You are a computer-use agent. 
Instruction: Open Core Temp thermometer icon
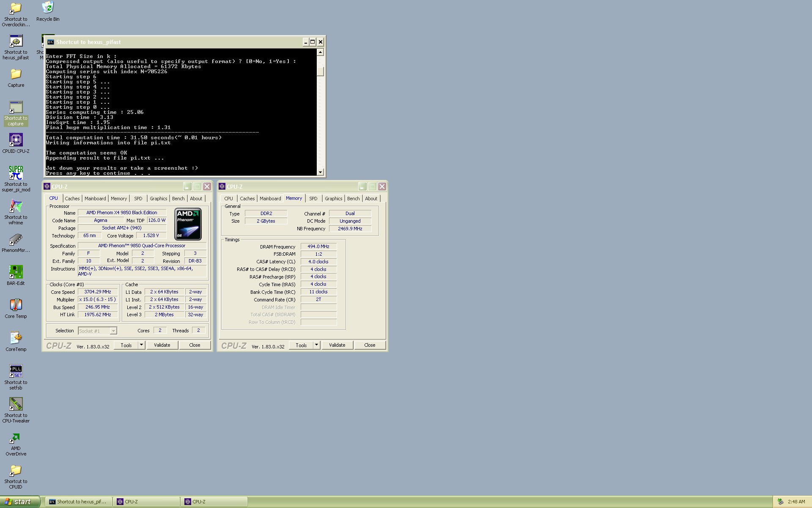(16, 309)
